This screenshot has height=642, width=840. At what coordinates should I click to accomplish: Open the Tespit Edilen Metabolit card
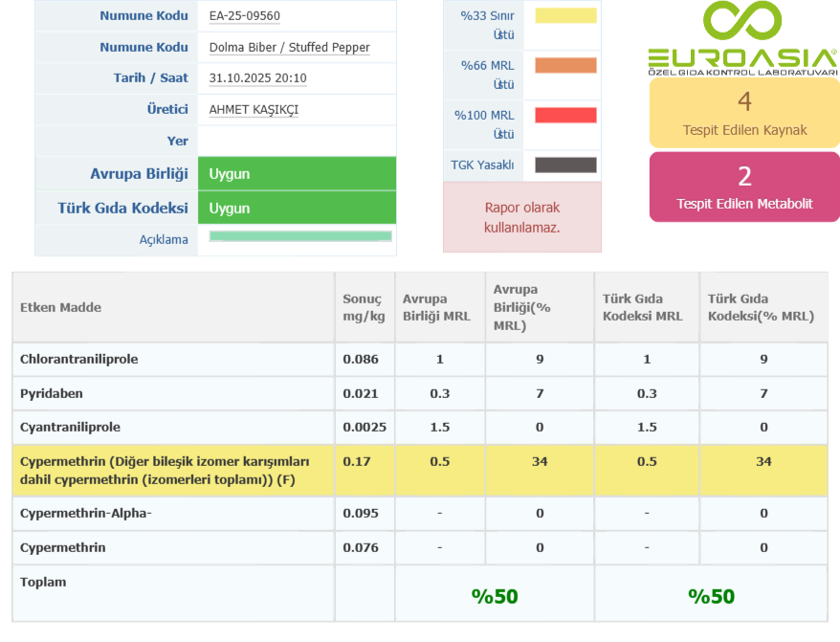pyautogui.click(x=744, y=188)
